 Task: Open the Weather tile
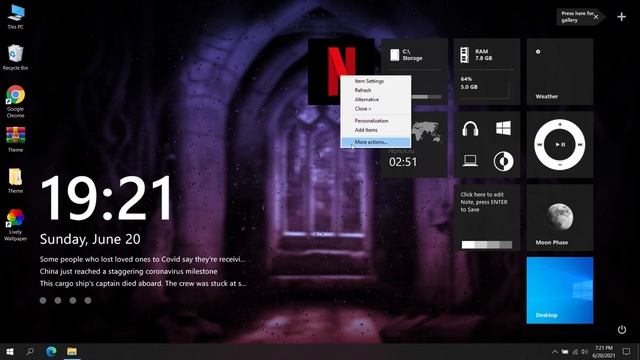(x=560, y=71)
